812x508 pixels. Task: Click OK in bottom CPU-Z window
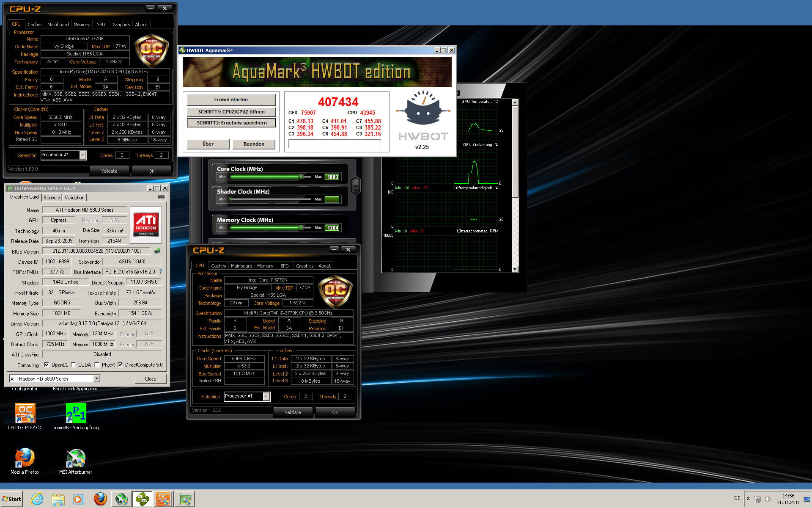[335, 412]
